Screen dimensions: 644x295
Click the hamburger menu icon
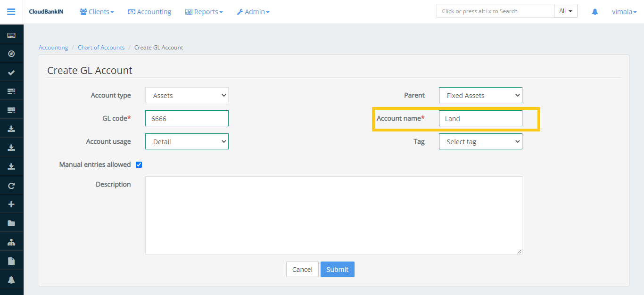tap(11, 12)
